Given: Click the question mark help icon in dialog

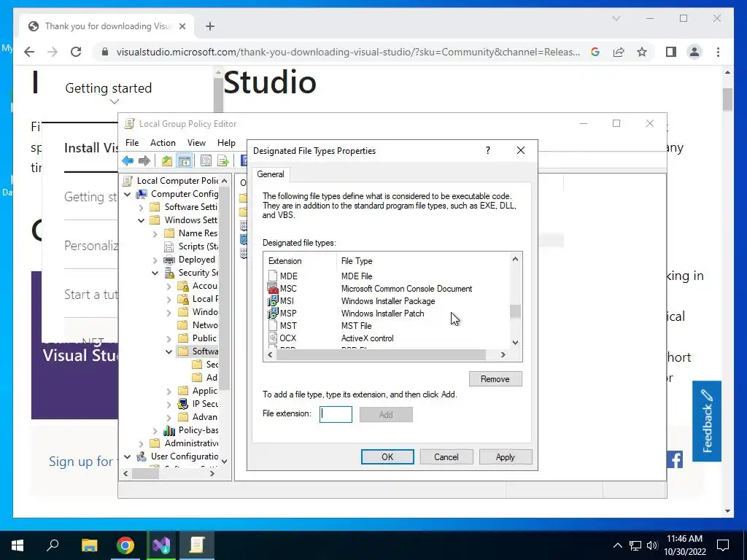Looking at the screenshot, I should tap(488, 150).
